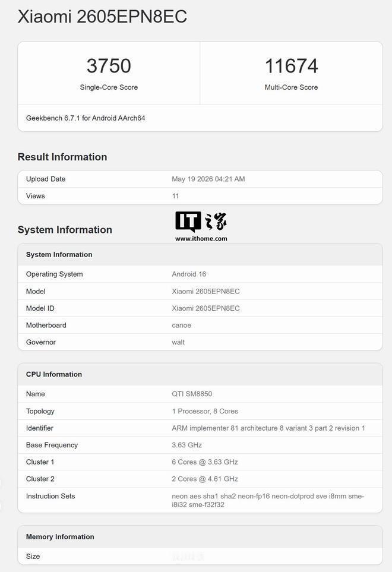Screen dimensions: 392x572
Task: Select the value 1 Processor, 8 Cores
Action: pos(205,411)
